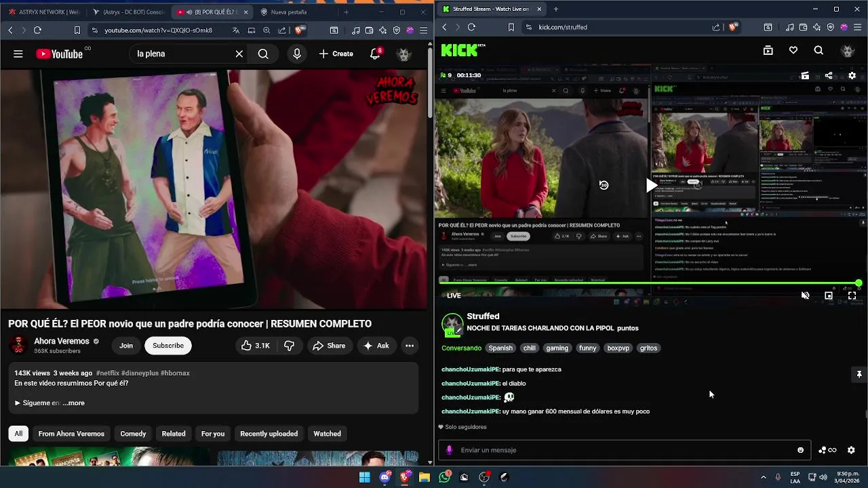Open Kick following heart icon
Image resolution: width=868 pixels, height=488 pixels.
coord(793,50)
